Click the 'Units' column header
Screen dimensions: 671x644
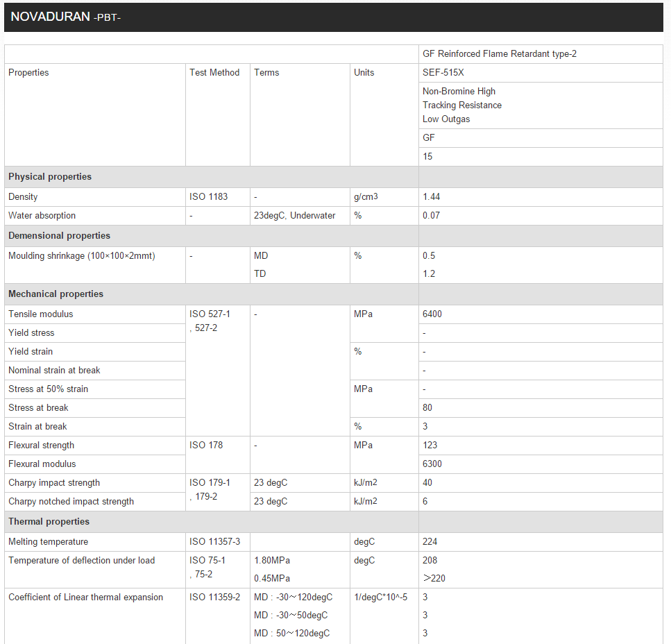click(x=364, y=72)
